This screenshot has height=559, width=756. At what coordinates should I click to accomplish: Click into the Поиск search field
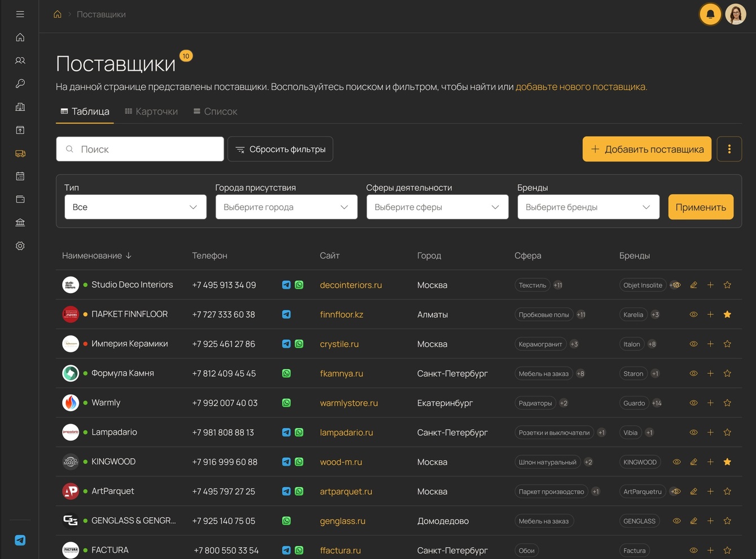pos(140,149)
